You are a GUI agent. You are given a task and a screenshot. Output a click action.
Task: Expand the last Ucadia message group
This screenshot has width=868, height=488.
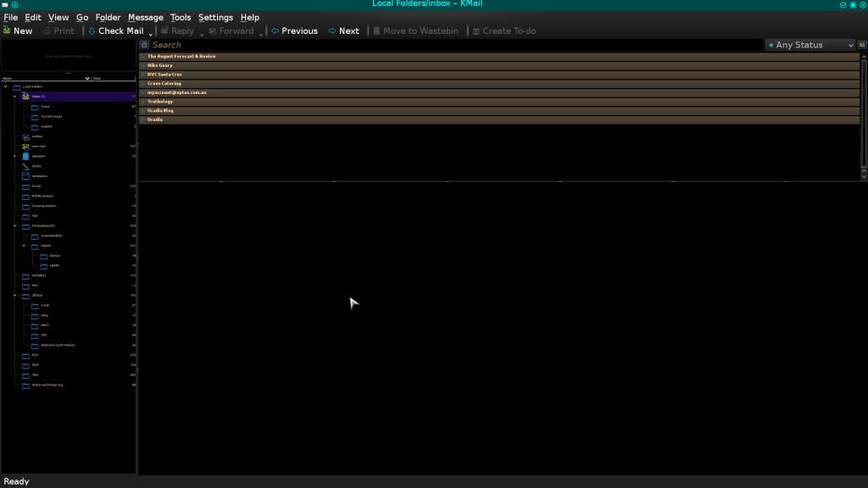(x=142, y=119)
